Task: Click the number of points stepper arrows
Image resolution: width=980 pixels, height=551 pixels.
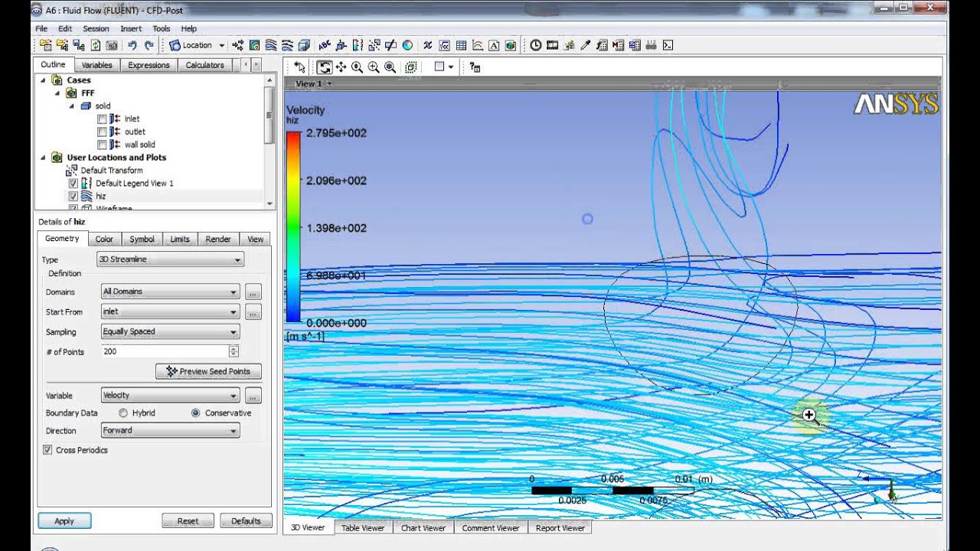Action: (x=234, y=351)
